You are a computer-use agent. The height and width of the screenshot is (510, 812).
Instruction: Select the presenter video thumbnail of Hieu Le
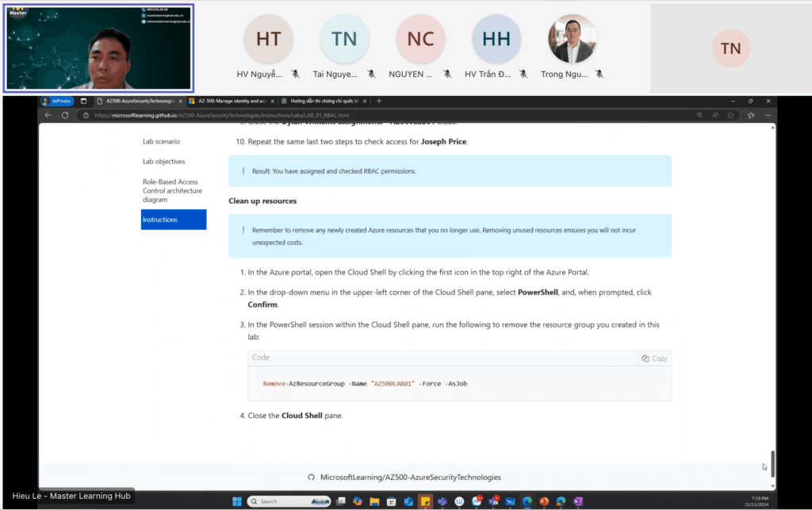click(x=98, y=48)
